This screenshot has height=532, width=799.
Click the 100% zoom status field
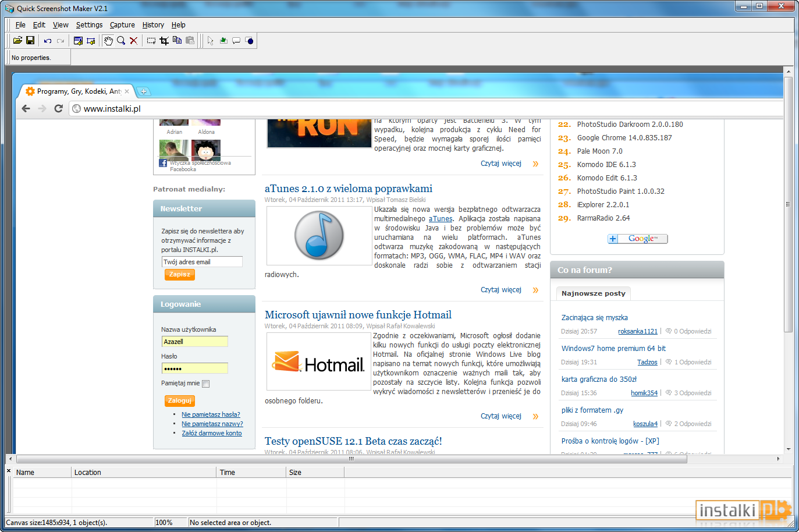tap(171, 523)
